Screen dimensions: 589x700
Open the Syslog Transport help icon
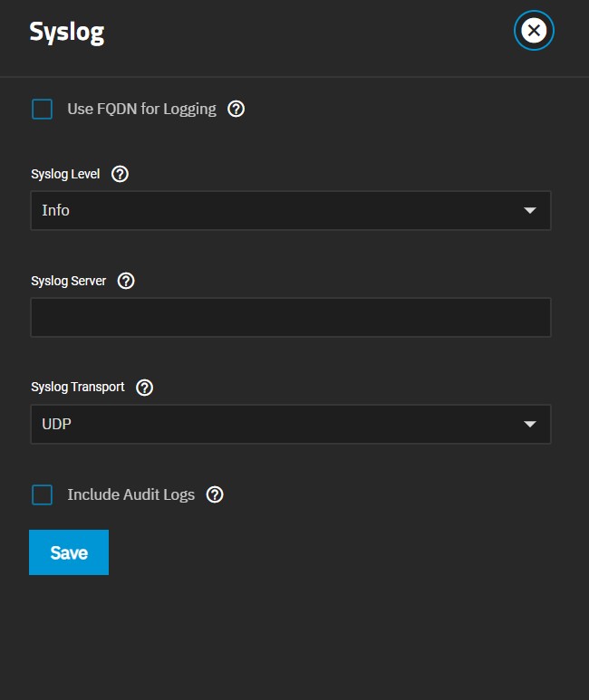[144, 388]
